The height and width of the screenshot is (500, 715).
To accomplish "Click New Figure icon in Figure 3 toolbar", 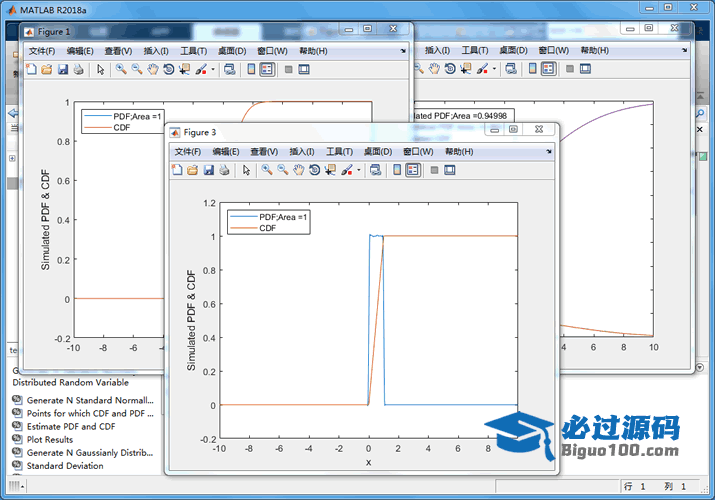I will pos(177,170).
